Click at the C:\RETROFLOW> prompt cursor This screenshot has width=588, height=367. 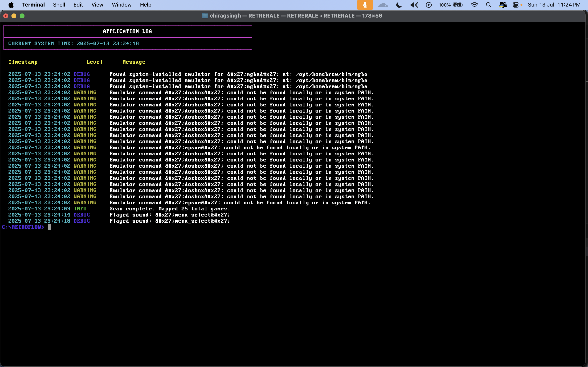[49, 227]
